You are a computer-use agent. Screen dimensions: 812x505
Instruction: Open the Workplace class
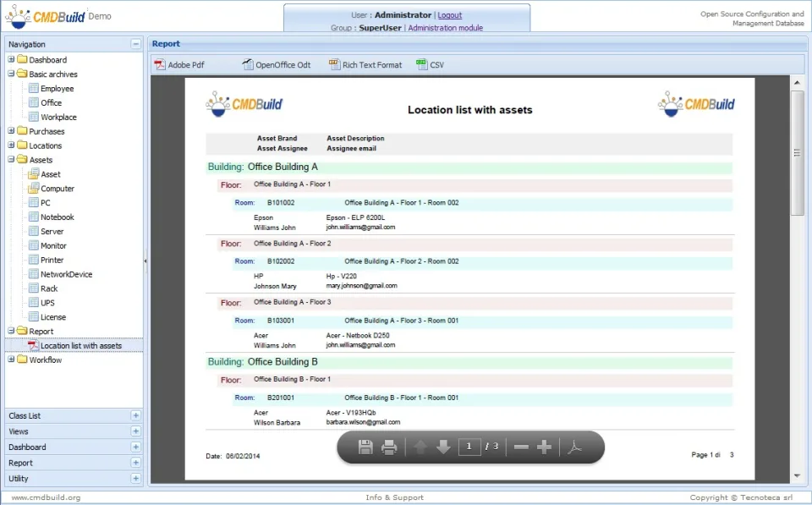coord(58,117)
